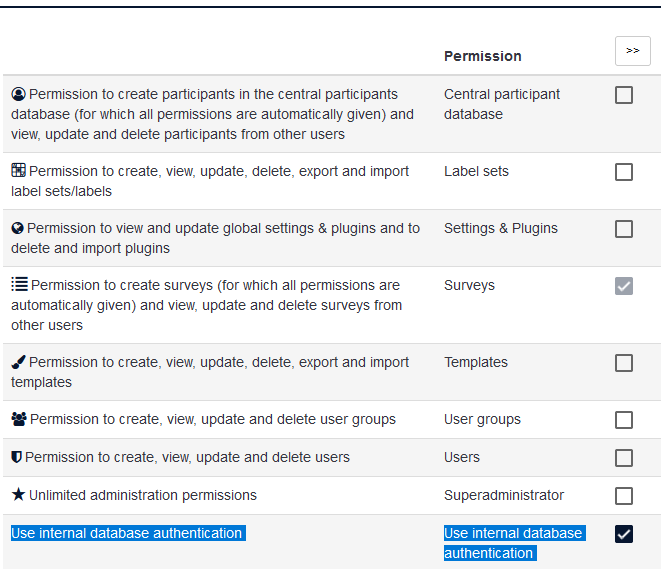Enable the Superadministrator checkbox
Viewport: 661px width, 569px height.
pos(623,496)
